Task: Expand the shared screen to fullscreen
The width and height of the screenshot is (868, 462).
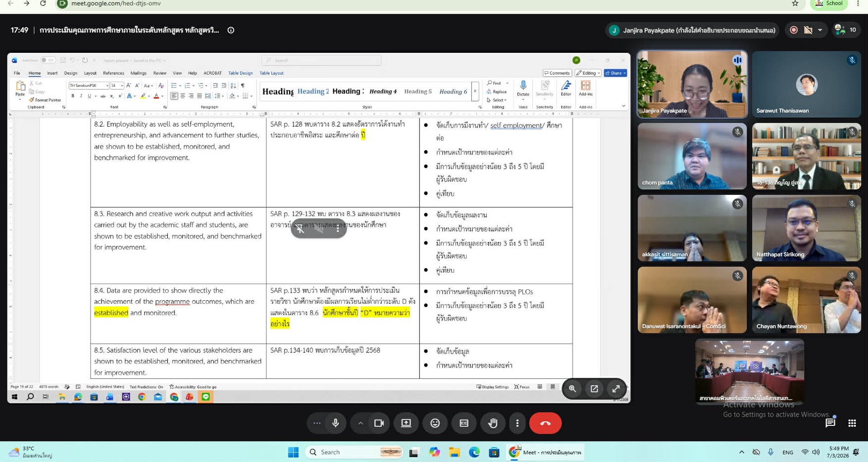Action: point(616,389)
